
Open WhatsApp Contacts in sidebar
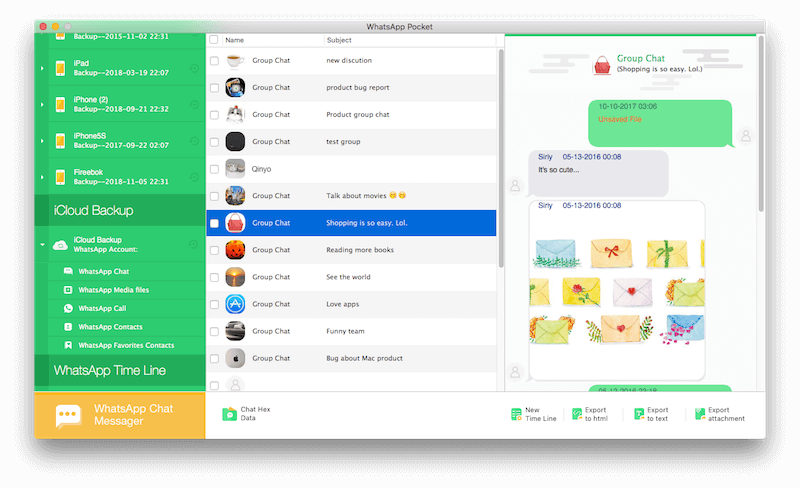point(126,327)
